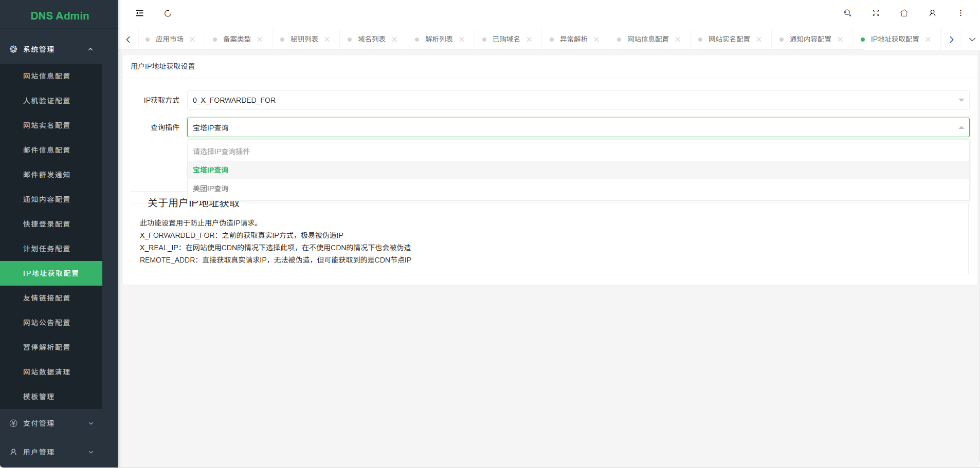Open the user profile icon

(932, 13)
